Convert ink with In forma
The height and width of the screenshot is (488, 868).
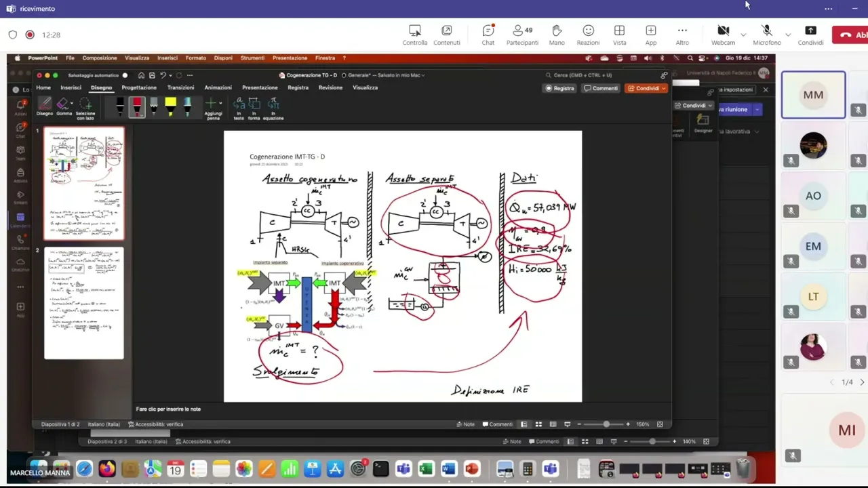click(254, 108)
